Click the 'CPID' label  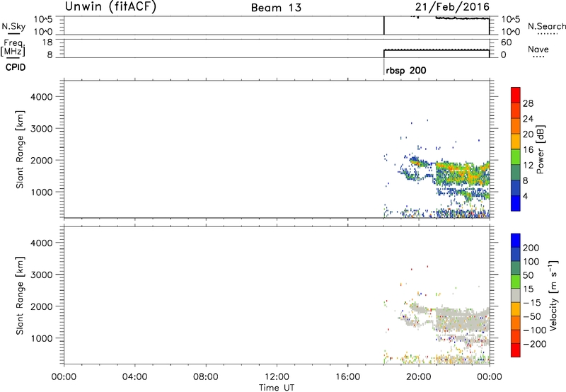[x=16, y=67]
